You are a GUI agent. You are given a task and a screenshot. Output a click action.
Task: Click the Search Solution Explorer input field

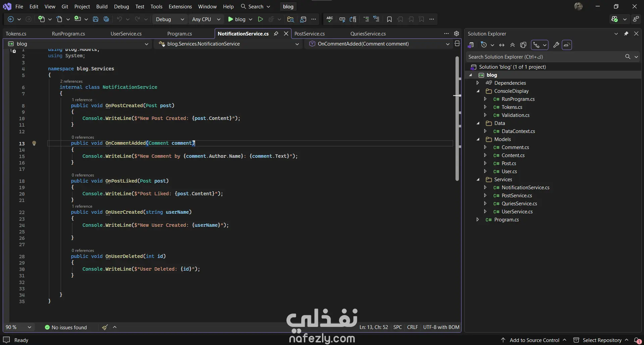pos(545,57)
